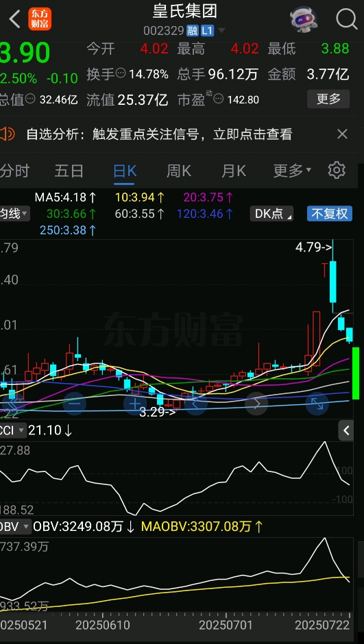
Task: Tap the double-left fast-scroll chart control
Action: coord(13,404)
